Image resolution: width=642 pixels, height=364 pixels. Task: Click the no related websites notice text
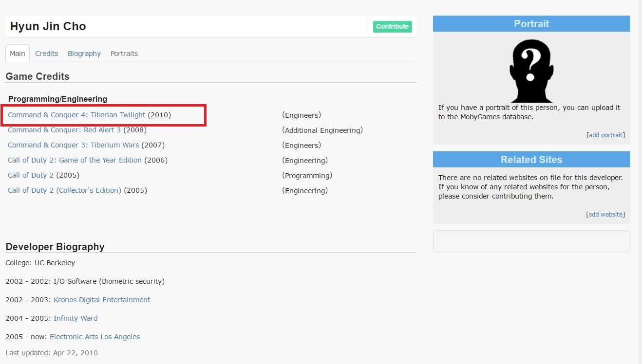[530, 187]
